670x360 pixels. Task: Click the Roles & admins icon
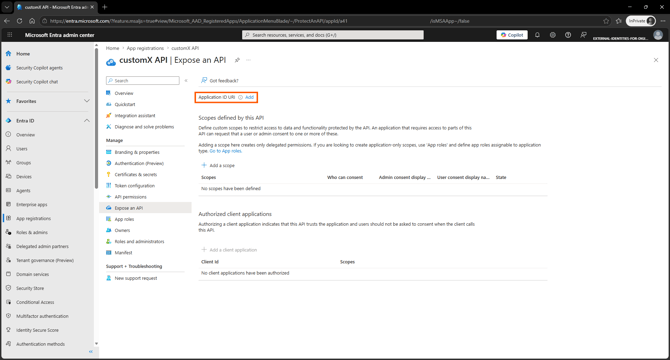click(8, 232)
